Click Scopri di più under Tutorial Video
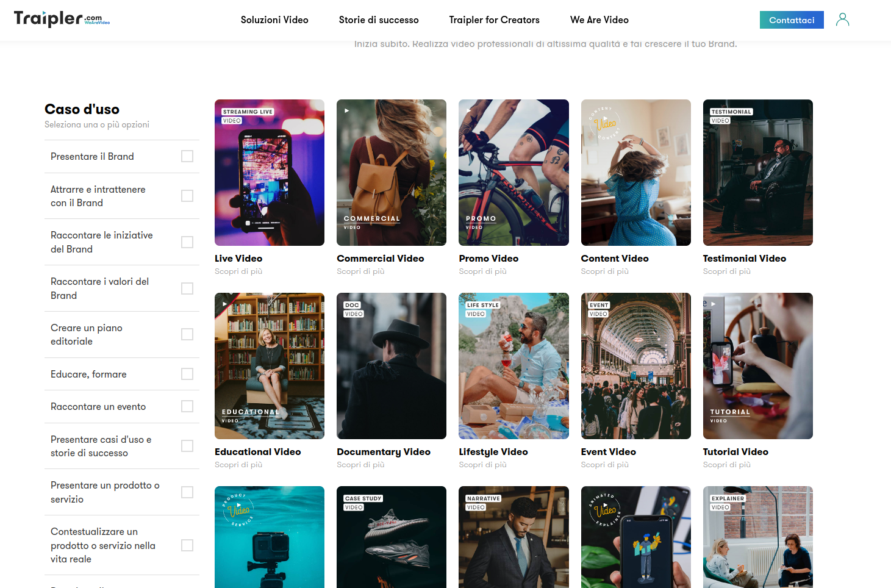This screenshot has height=588, width=891. [727, 465]
